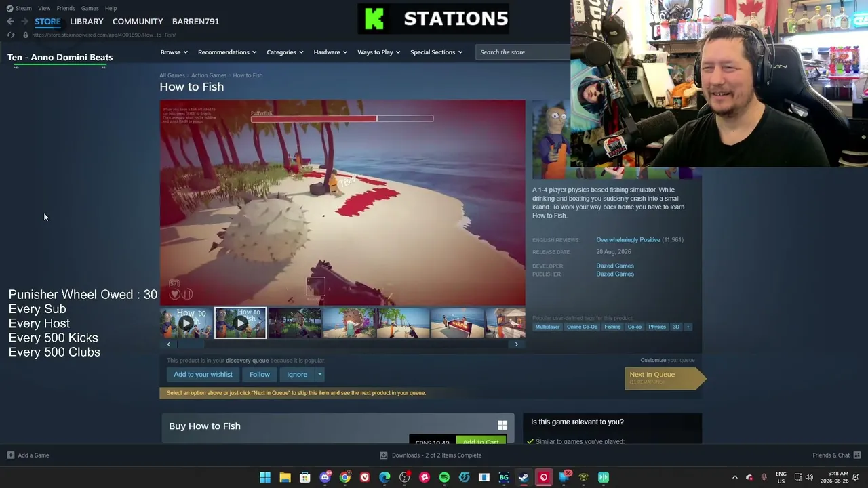868x488 pixels.
Task: Select the Online Co-Op tag
Action: [582, 327]
